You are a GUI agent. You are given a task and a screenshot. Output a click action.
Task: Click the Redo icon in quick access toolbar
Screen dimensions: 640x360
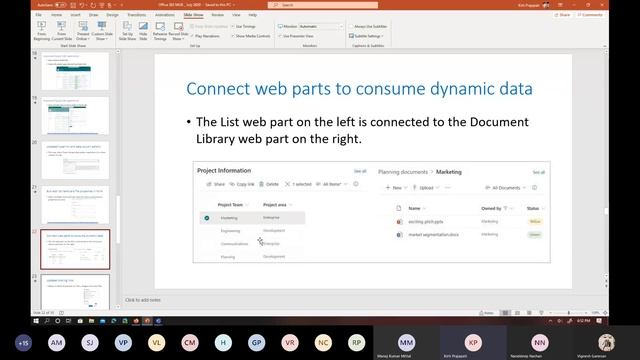pyautogui.click(x=93, y=5)
